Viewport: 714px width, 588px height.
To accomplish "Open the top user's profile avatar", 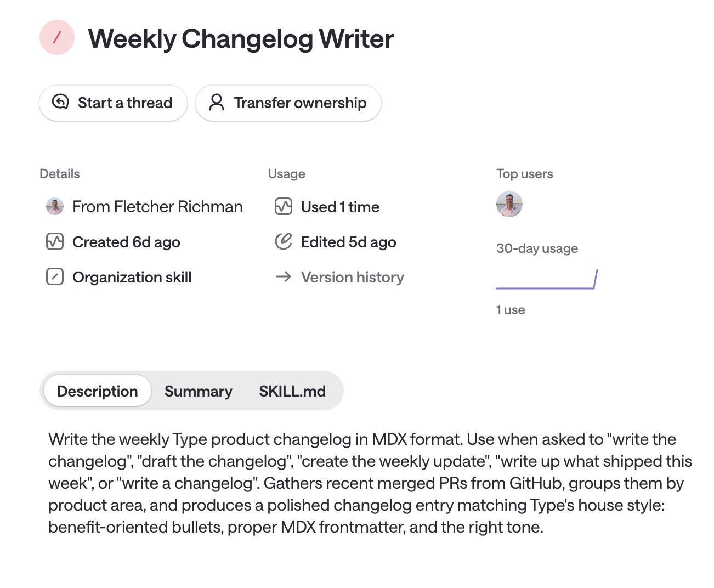I will pos(509,204).
